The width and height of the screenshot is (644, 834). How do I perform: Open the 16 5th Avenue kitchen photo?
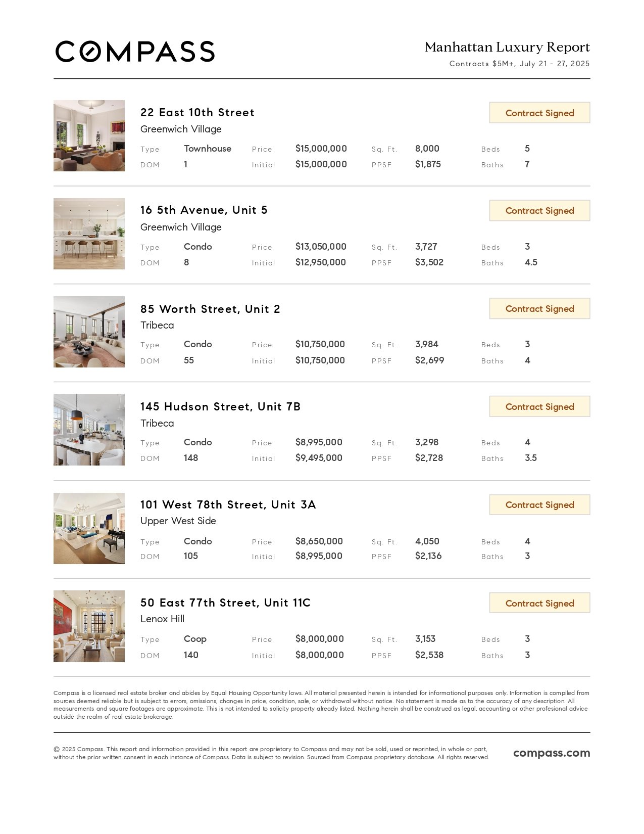point(89,234)
